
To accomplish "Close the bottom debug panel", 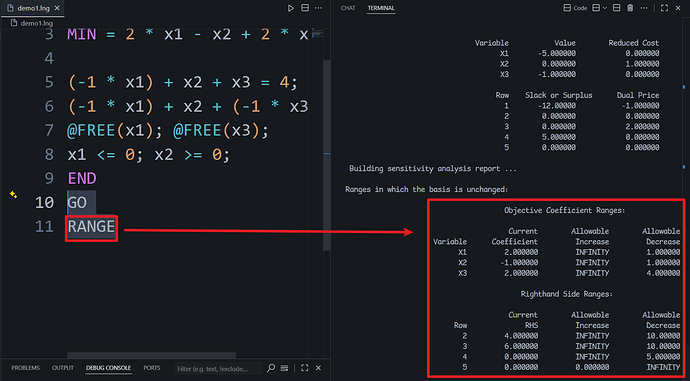I will point(319,368).
